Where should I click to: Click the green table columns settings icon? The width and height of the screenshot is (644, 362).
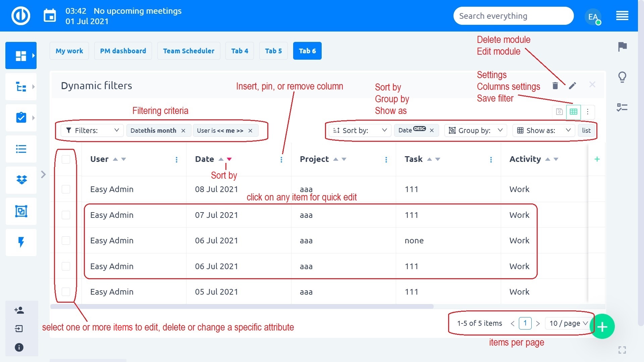[573, 112]
